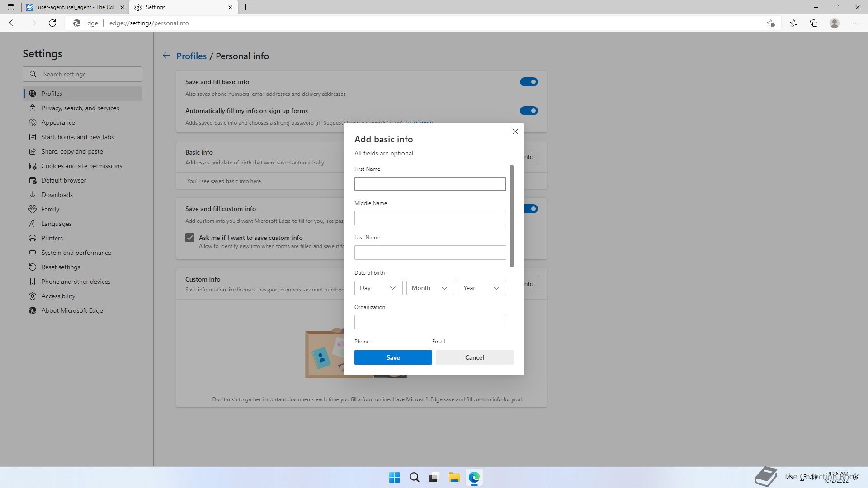868x488 pixels.
Task: Expand the Year dropdown
Action: click(x=481, y=288)
